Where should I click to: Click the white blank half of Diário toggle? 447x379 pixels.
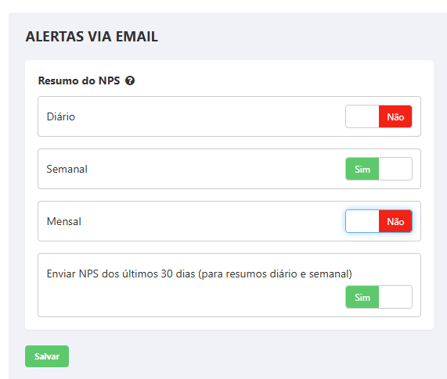pos(362,117)
